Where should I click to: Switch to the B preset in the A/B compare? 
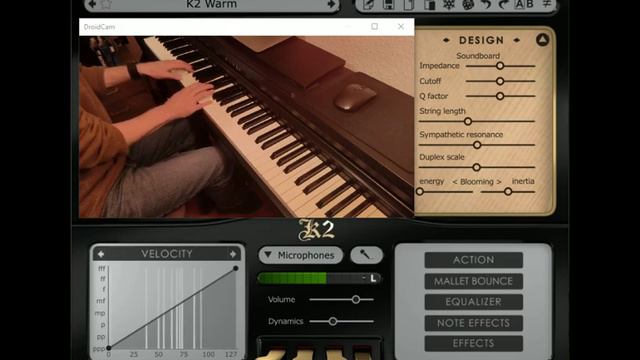(x=529, y=4)
